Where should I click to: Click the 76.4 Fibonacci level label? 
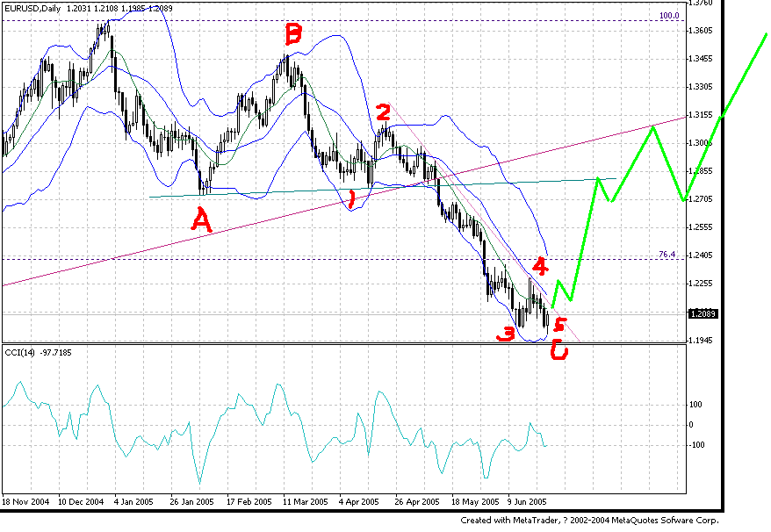pyautogui.click(x=667, y=255)
